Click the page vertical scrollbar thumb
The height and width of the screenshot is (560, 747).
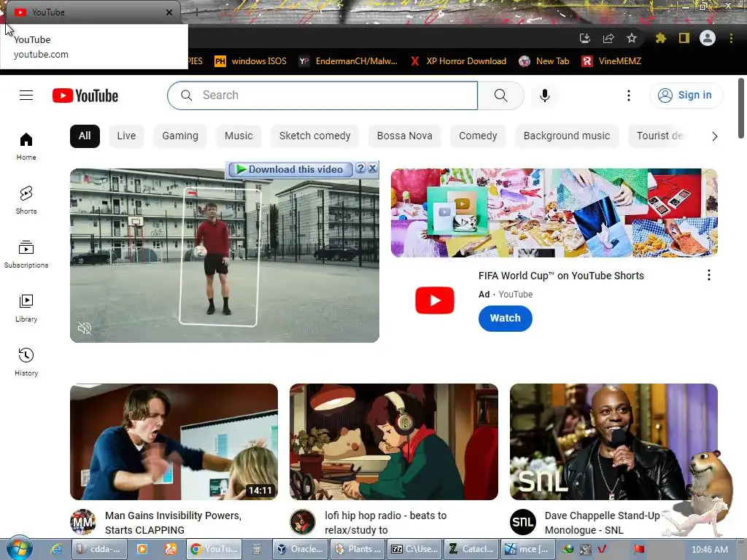pyautogui.click(x=741, y=108)
